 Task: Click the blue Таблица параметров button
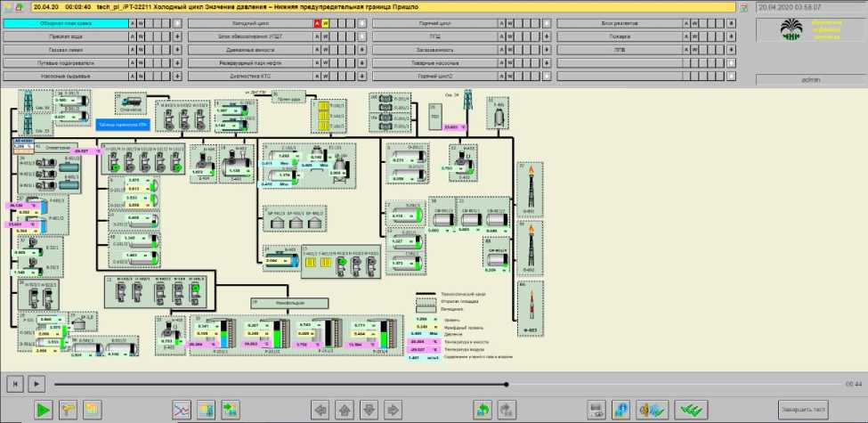(120, 126)
